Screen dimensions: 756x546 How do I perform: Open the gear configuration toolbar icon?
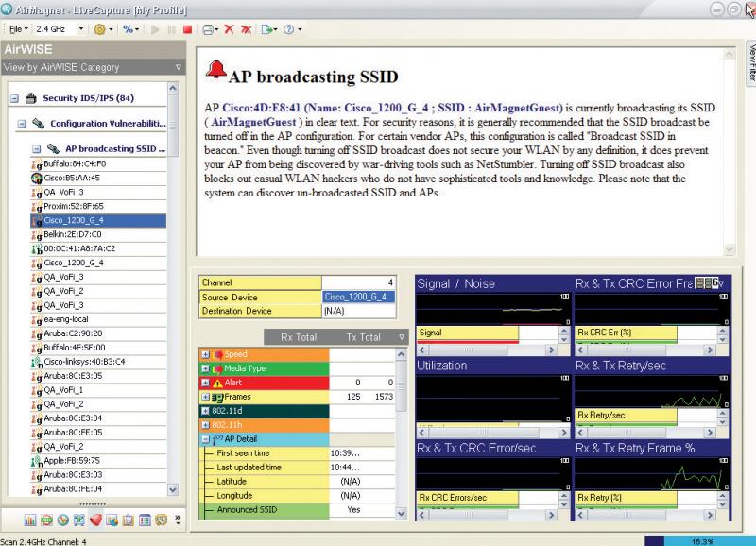tap(100, 29)
